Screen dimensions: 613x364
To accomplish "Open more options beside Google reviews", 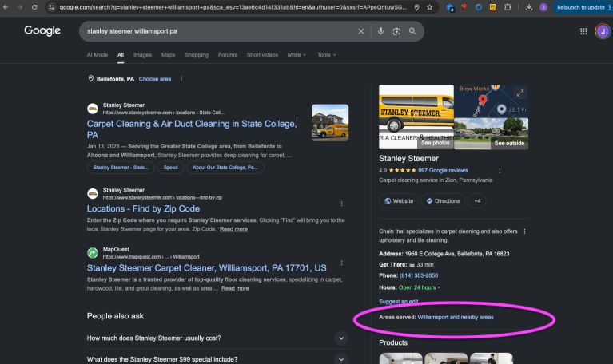I will coord(500,171).
